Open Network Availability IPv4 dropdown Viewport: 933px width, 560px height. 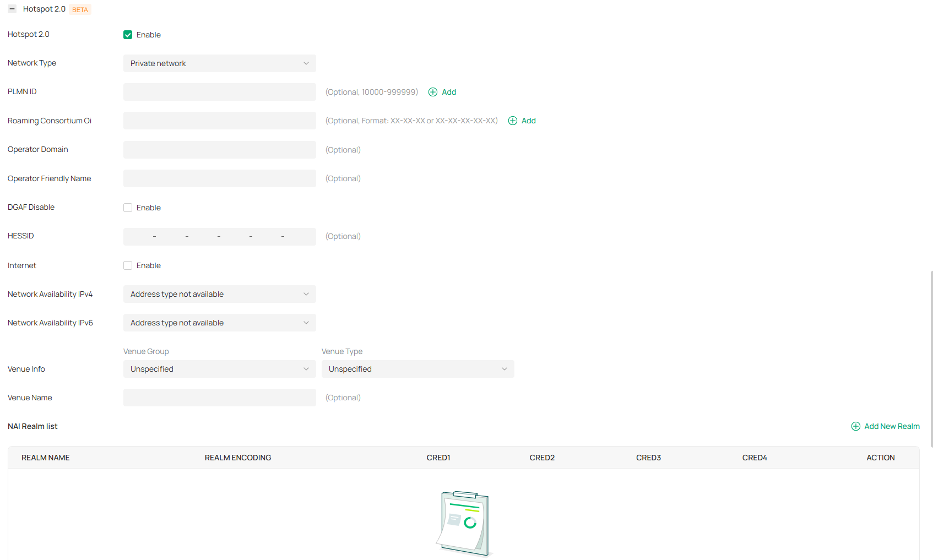(x=219, y=294)
